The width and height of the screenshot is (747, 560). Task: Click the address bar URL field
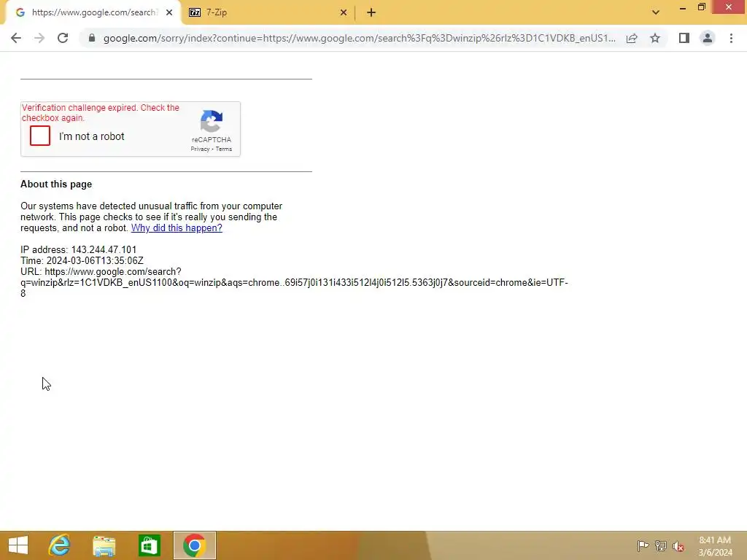tap(359, 38)
